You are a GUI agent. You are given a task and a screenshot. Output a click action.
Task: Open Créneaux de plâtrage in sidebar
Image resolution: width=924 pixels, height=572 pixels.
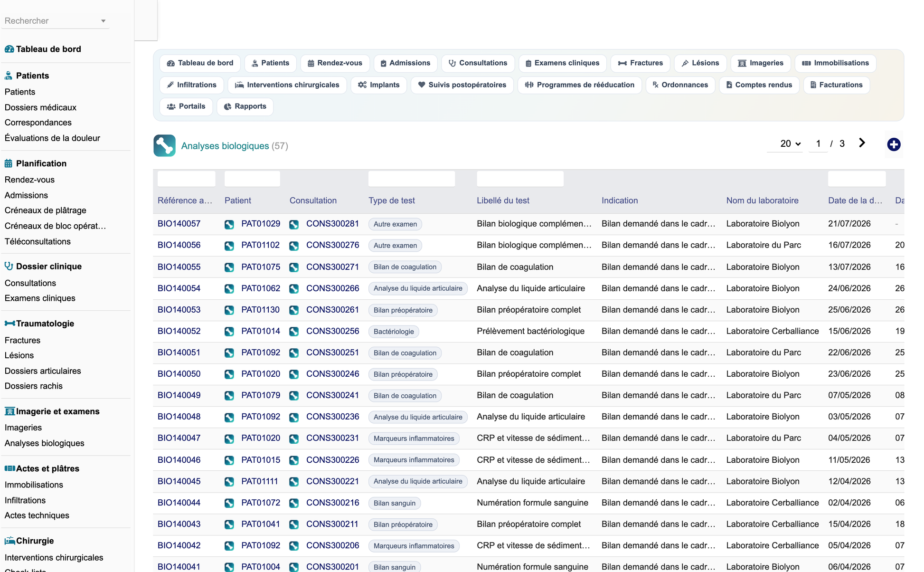45,210
